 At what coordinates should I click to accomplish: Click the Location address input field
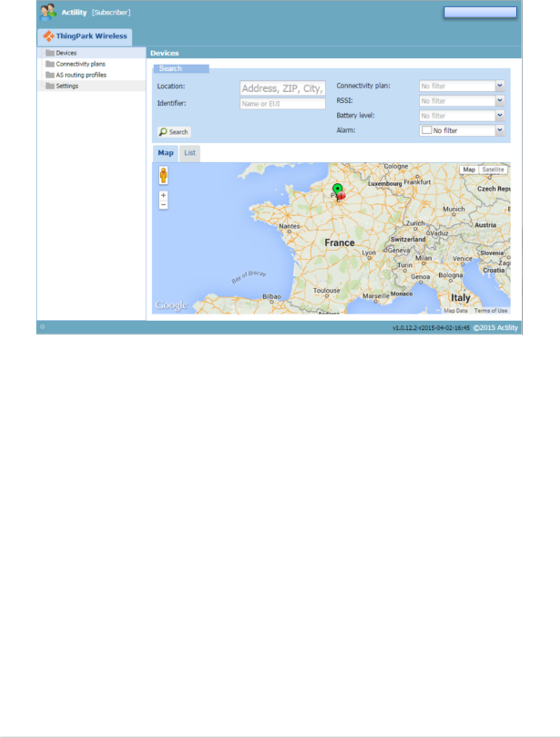282,88
